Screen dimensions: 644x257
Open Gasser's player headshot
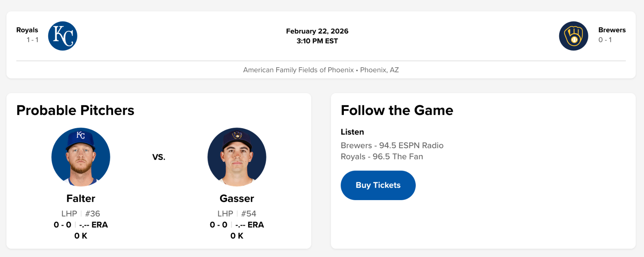click(x=237, y=157)
